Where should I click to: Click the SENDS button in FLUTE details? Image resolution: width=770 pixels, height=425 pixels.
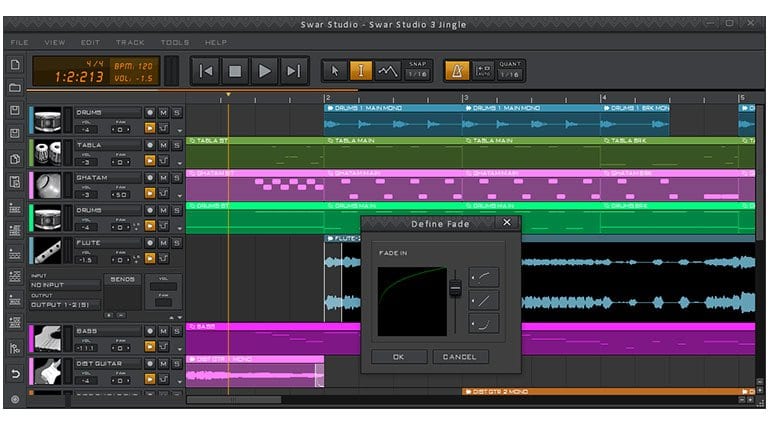pyautogui.click(x=122, y=280)
